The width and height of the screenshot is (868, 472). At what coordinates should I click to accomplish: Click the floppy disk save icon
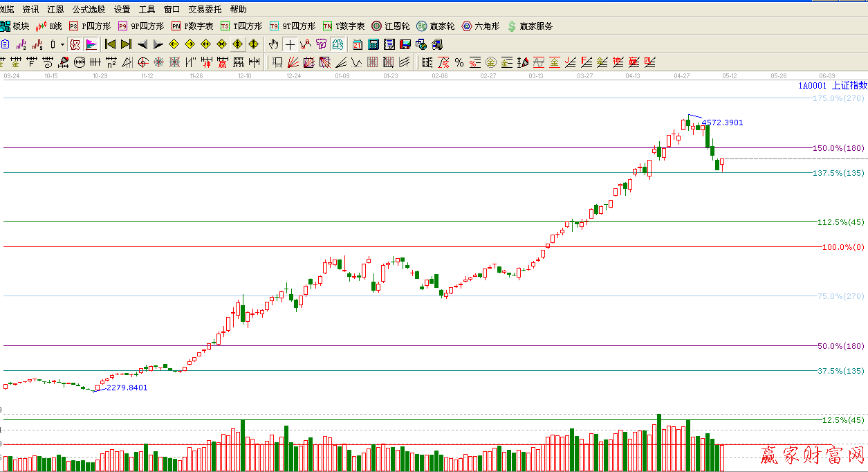(405, 44)
